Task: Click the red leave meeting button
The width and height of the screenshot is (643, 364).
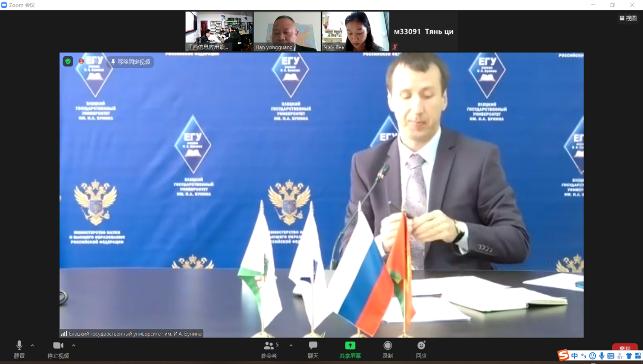Action: (x=624, y=348)
